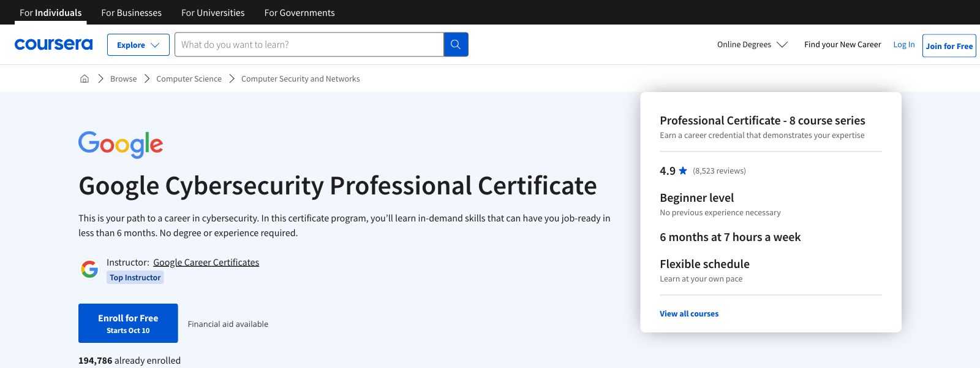Switch to For Individuals tab
Screen dimensions: 980x368
[50, 12]
